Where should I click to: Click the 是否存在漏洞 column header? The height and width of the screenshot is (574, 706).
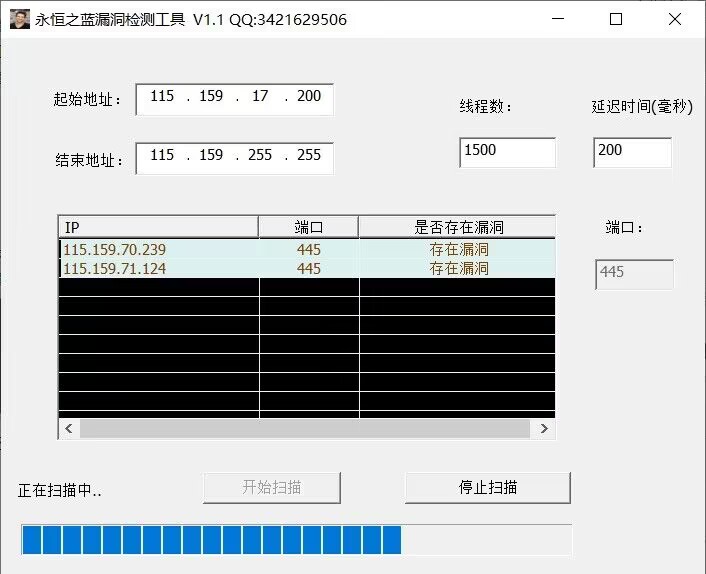(x=457, y=227)
